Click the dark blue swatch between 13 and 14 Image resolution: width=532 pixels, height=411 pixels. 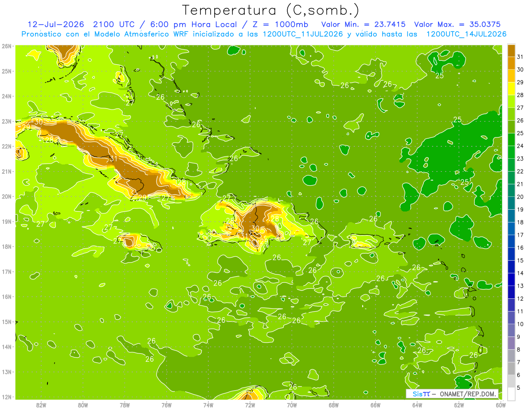(x=511, y=279)
